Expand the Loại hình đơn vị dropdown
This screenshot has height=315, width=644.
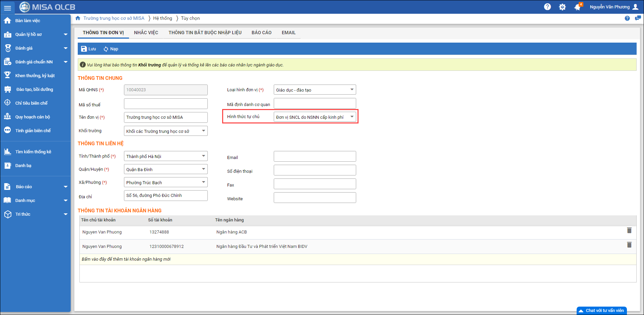(x=351, y=90)
